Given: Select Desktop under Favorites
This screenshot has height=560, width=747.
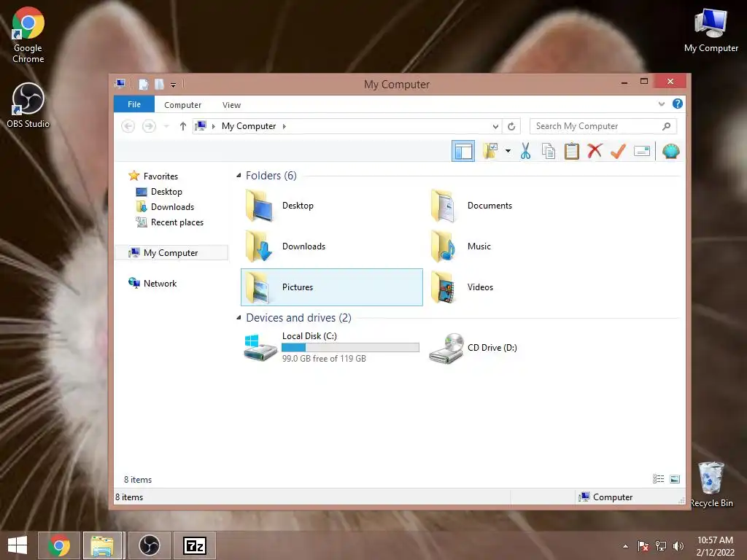Looking at the screenshot, I should tap(166, 192).
